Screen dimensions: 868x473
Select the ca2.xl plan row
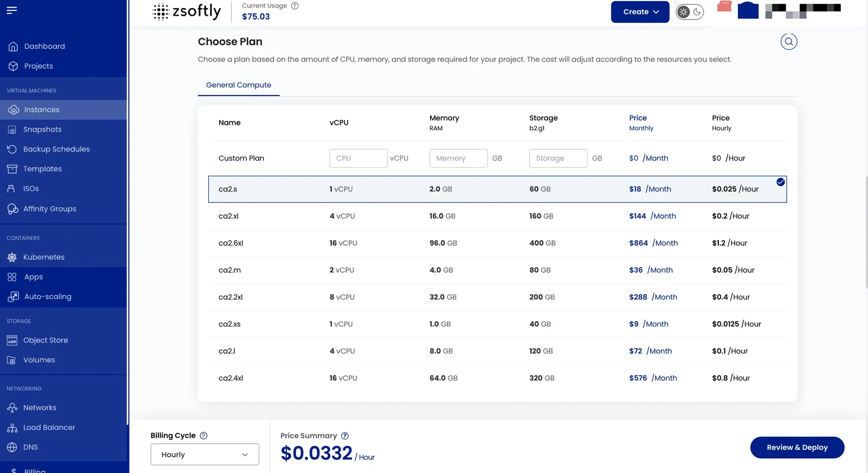[x=497, y=216]
